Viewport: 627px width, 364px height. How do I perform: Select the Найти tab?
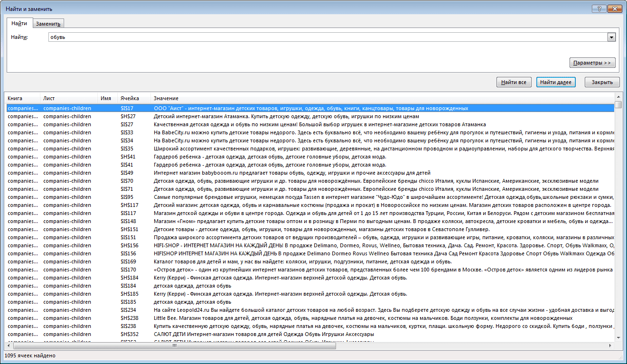click(19, 23)
